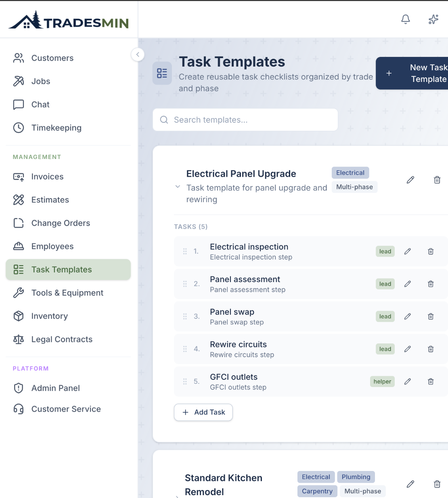Grab drag handle for Rewire circuits
This screenshot has width=448, height=498.
point(185,349)
